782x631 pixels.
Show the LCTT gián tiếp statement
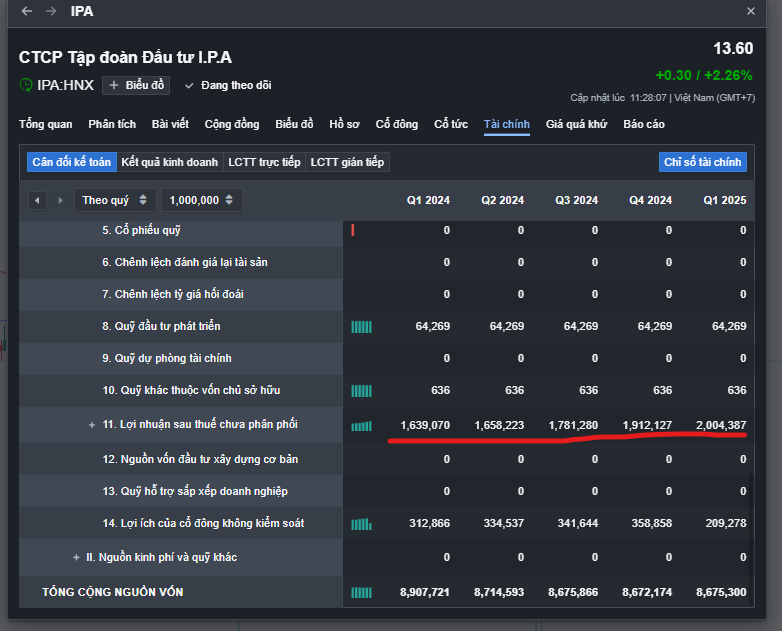pyautogui.click(x=347, y=162)
